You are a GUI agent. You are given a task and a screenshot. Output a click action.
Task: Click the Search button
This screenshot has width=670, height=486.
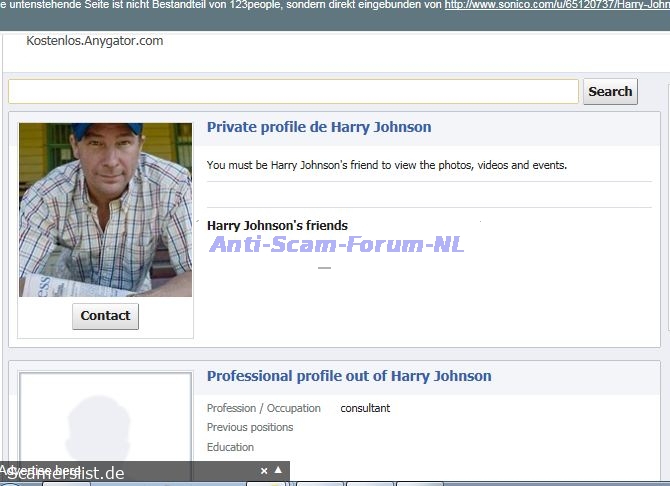(610, 91)
